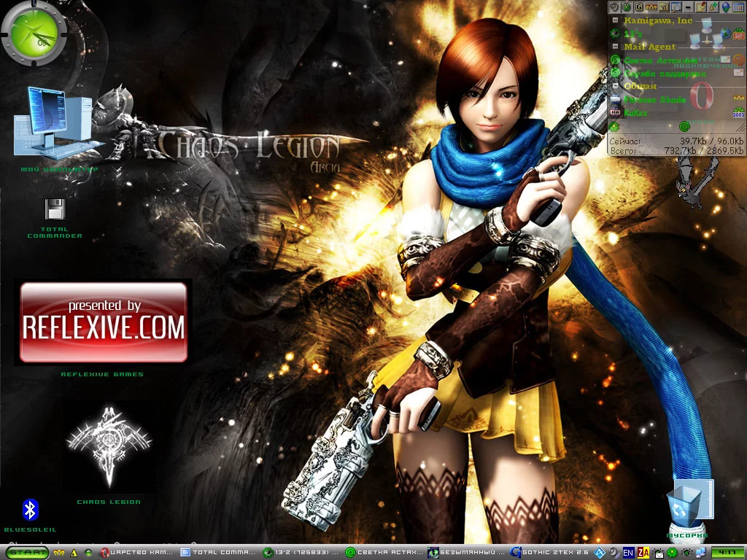Click the green bug tray icon

(686, 553)
